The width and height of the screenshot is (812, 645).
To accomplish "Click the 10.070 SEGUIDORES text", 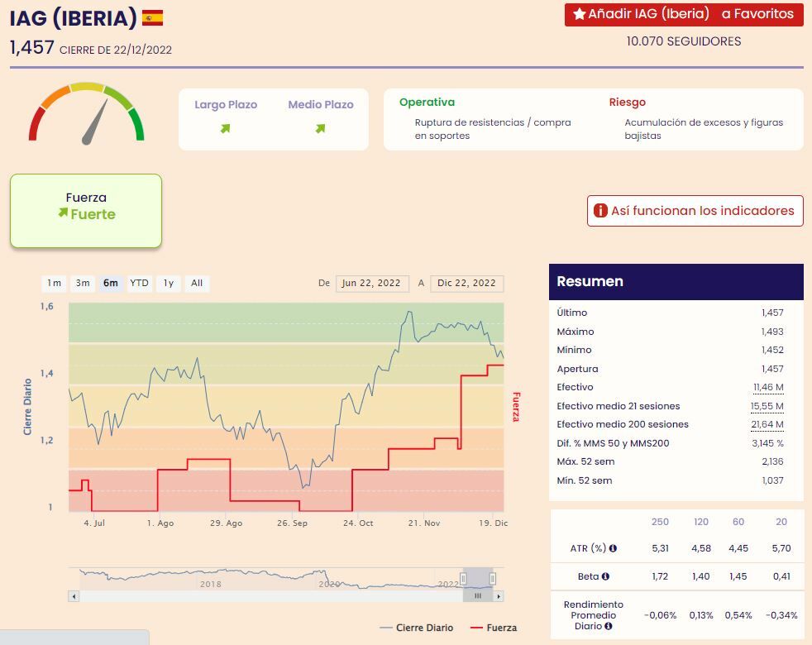I will pyautogui.click(x=684, y=41).
